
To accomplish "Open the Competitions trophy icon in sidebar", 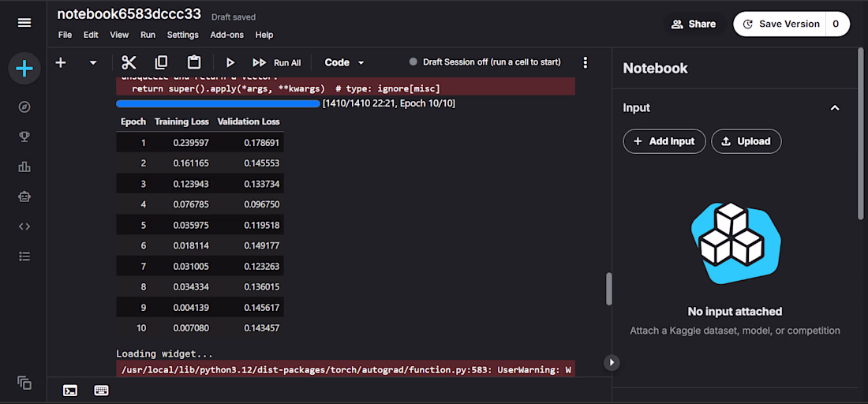I will (x=24, y=137).
